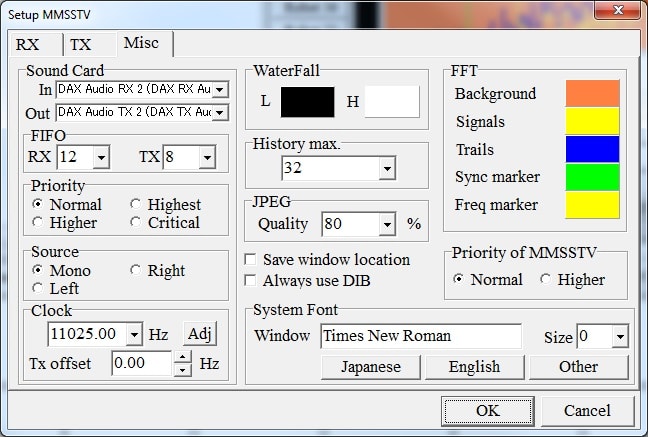Click the Window font name field
The width and height of the screenshot is (648, 437).
tap(421, 336)
